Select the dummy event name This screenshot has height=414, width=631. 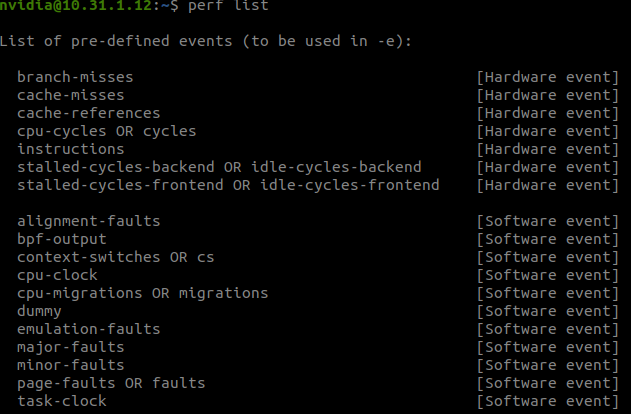[39, 311]
